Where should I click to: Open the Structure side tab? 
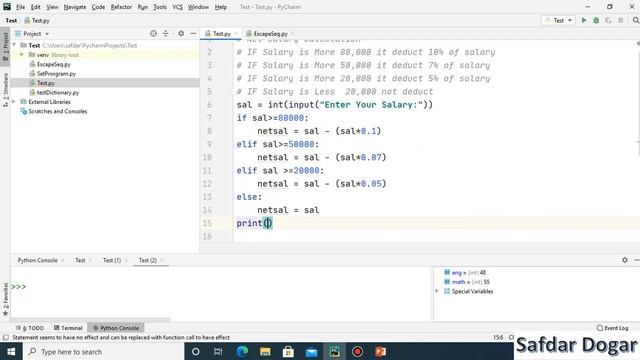tap(5, 90)
